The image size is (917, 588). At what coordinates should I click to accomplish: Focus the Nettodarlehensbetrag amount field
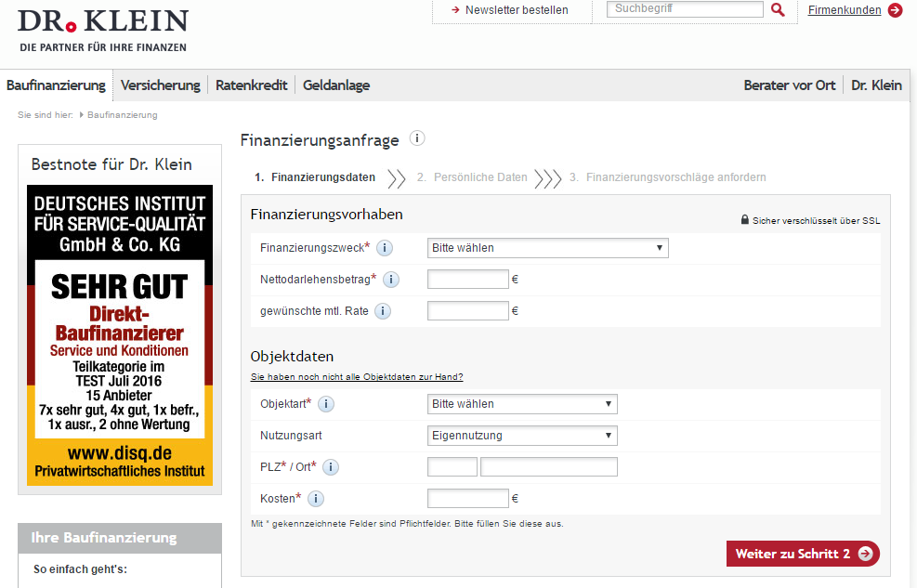468,280
